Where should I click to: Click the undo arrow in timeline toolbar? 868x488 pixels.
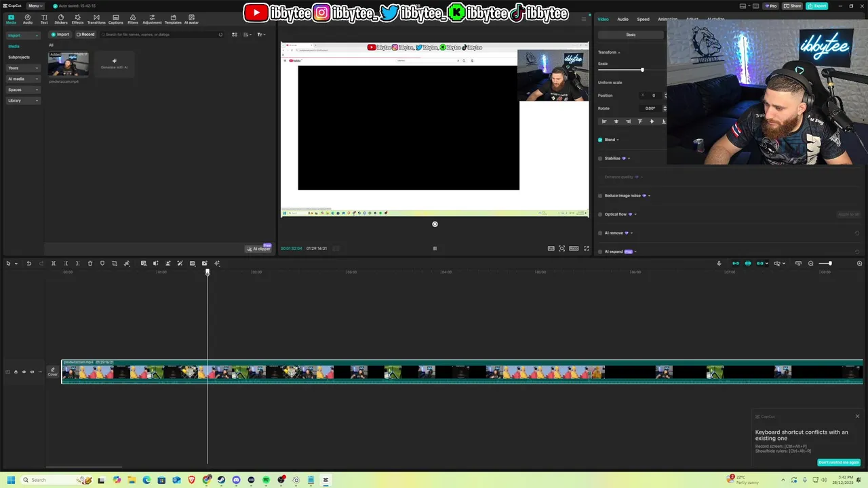click(x=28, y=264)
